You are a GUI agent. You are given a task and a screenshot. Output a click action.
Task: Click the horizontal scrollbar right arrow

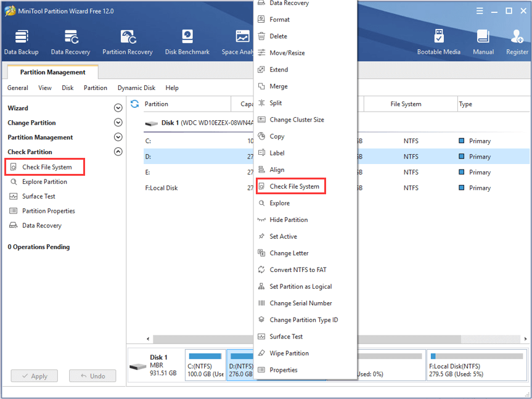pyautogui.click(x=525, y=339)
